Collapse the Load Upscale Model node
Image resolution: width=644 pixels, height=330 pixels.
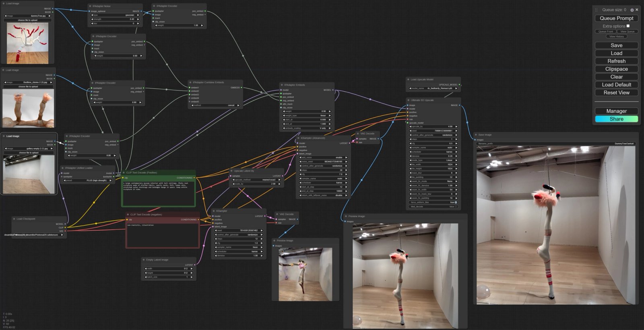(x=408, y=80)
